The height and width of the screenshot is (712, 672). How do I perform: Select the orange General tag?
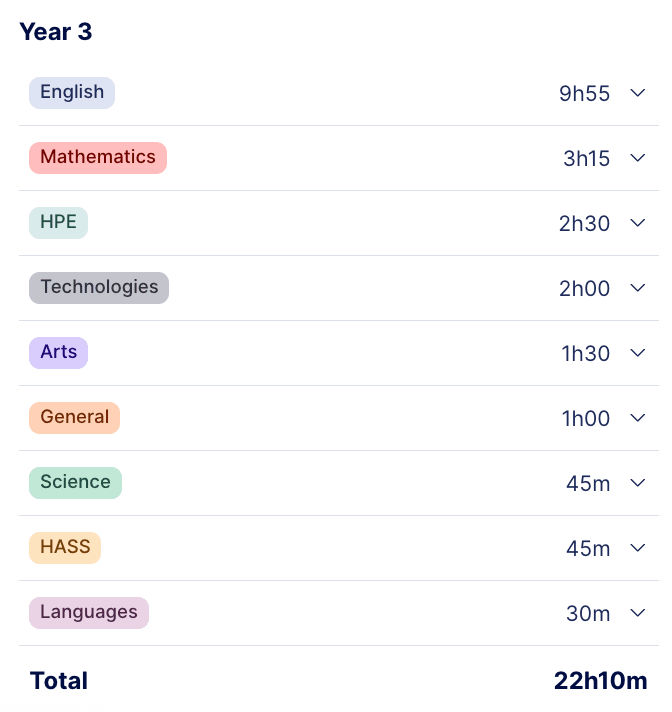pyautogui.click(x=74, y=417)
